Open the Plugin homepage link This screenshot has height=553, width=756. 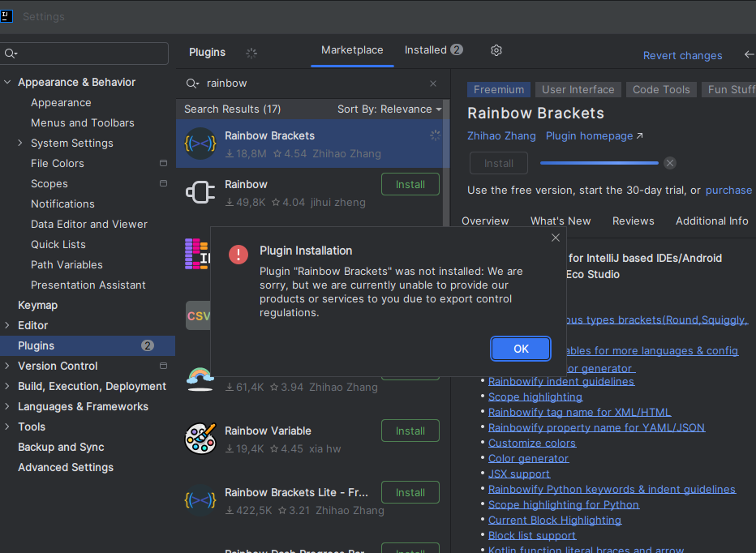594,136
